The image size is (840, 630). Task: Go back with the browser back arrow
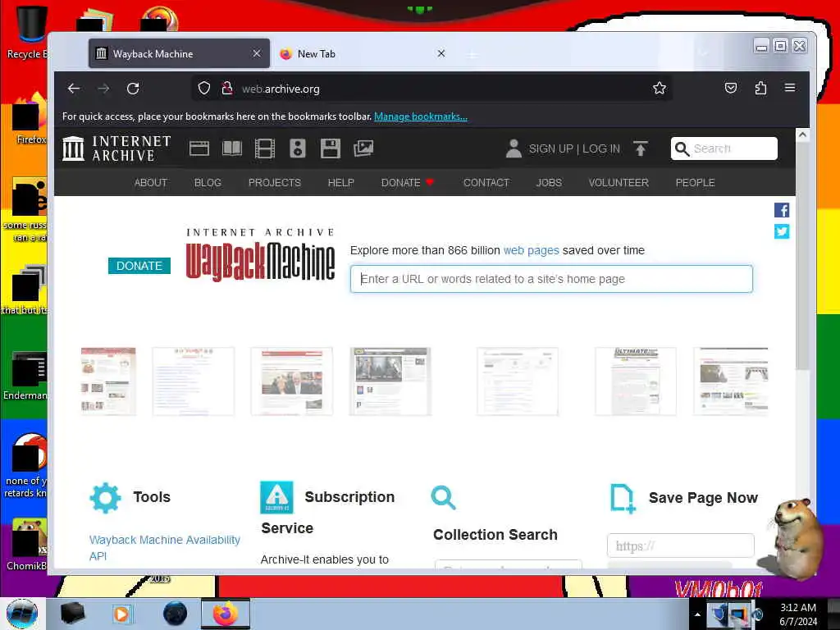pos(74,89)
